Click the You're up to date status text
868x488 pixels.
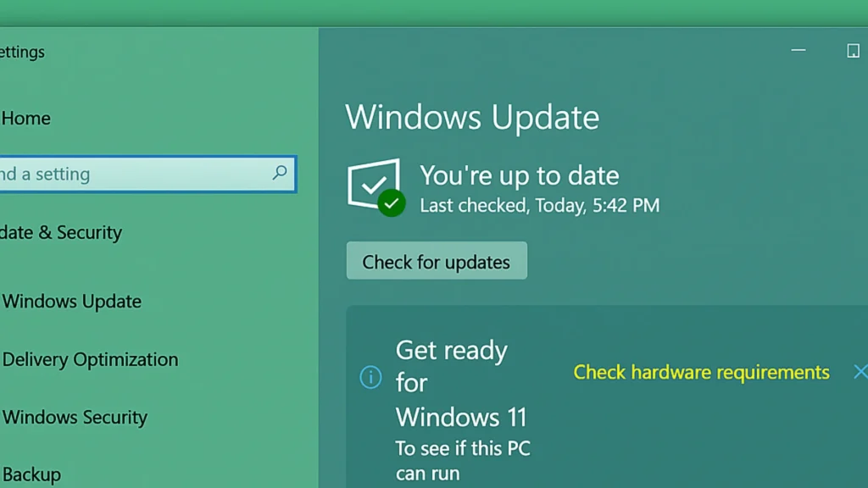(519, 175)
